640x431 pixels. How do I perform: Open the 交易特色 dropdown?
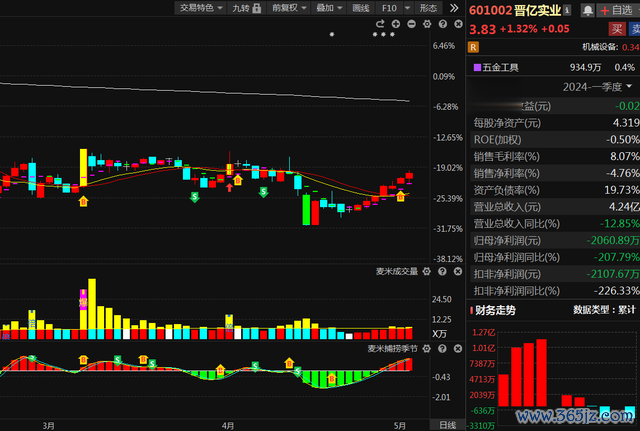coord(200,8)
